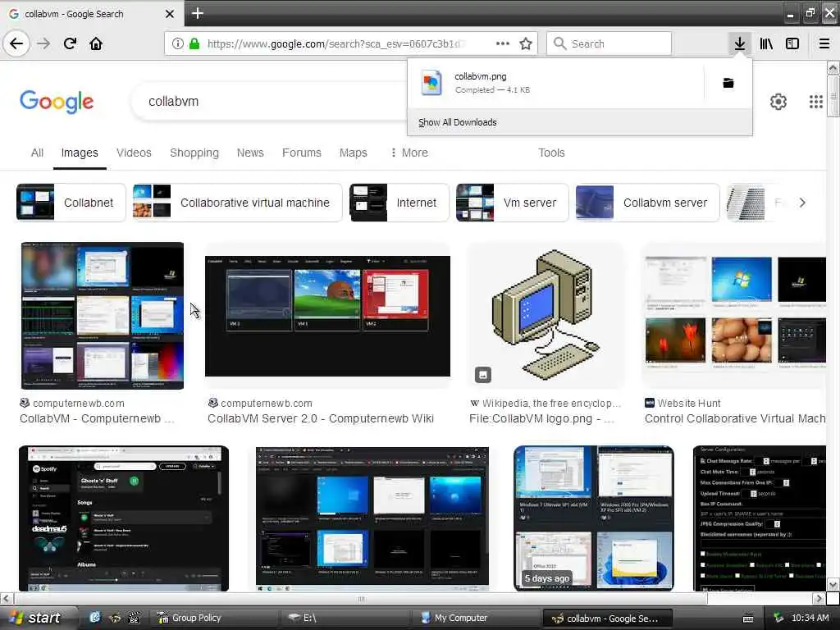Open Google quick settings gear
Image resolution: width=840 pixels, height=630 pixels.
778,101
